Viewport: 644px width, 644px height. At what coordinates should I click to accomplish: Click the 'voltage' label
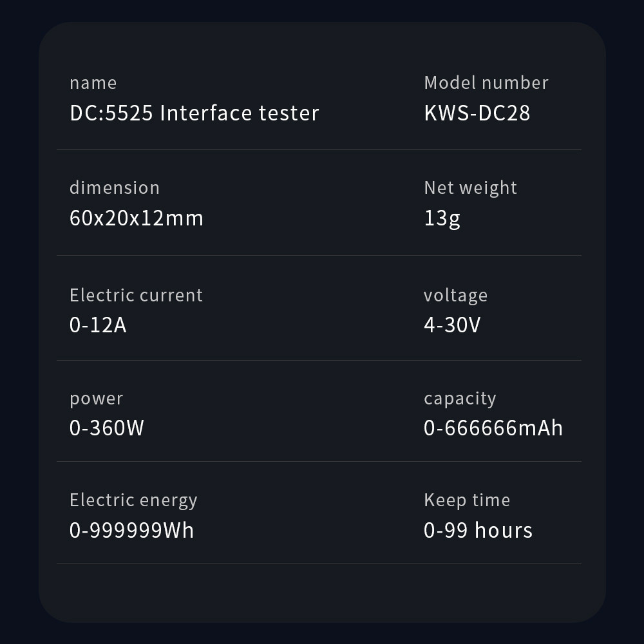click(456, 296)
